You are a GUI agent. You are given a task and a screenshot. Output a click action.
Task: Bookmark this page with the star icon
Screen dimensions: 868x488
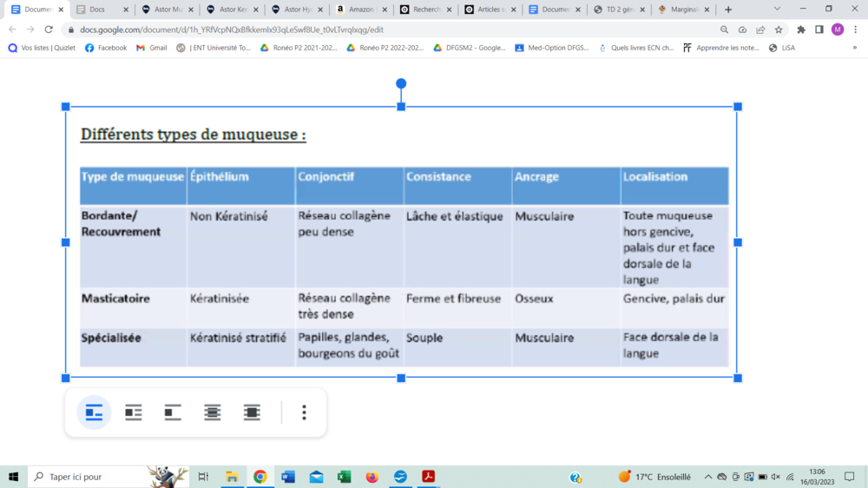(x=779, y=30)
